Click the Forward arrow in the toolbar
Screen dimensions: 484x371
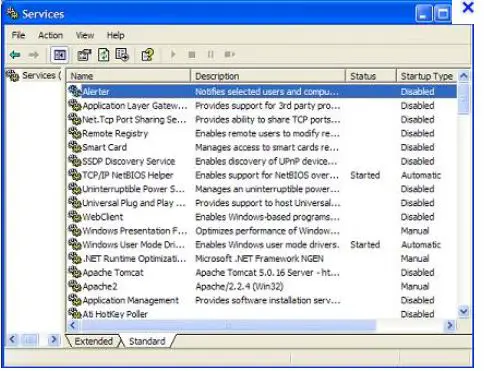pos(33,55)
